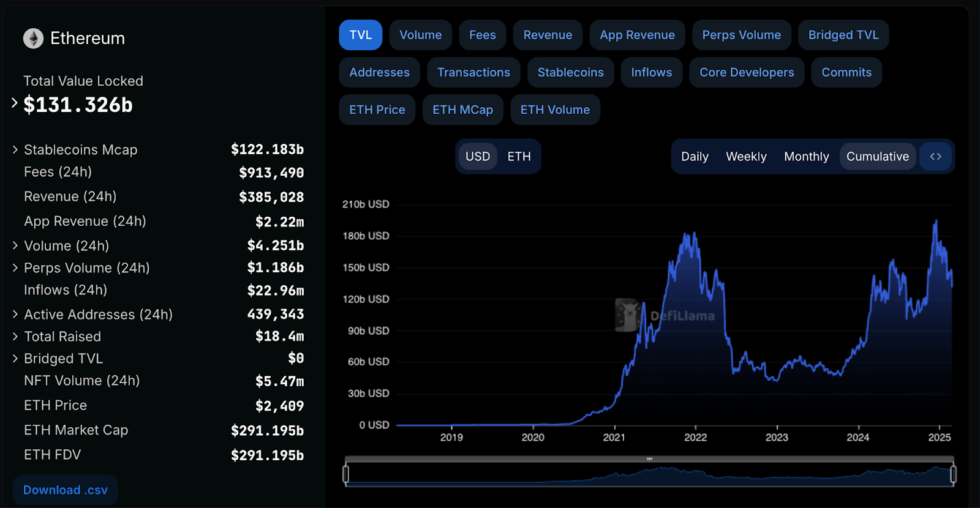Click the NFT Volume (24h) value $5.47m
The width and height of the screenshot is (980, 508).
[x=279, y=381]
